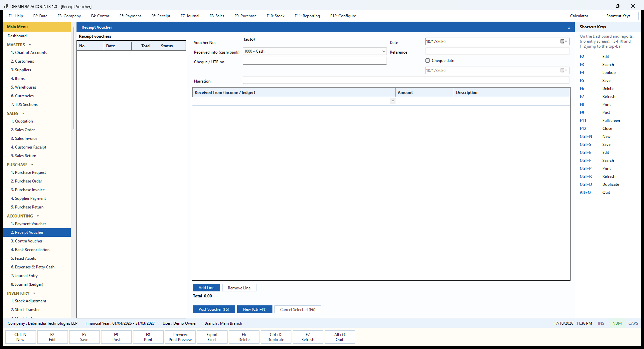644x349 pixels.
Task: Click the Remove Line button
Action: [239, 288]
